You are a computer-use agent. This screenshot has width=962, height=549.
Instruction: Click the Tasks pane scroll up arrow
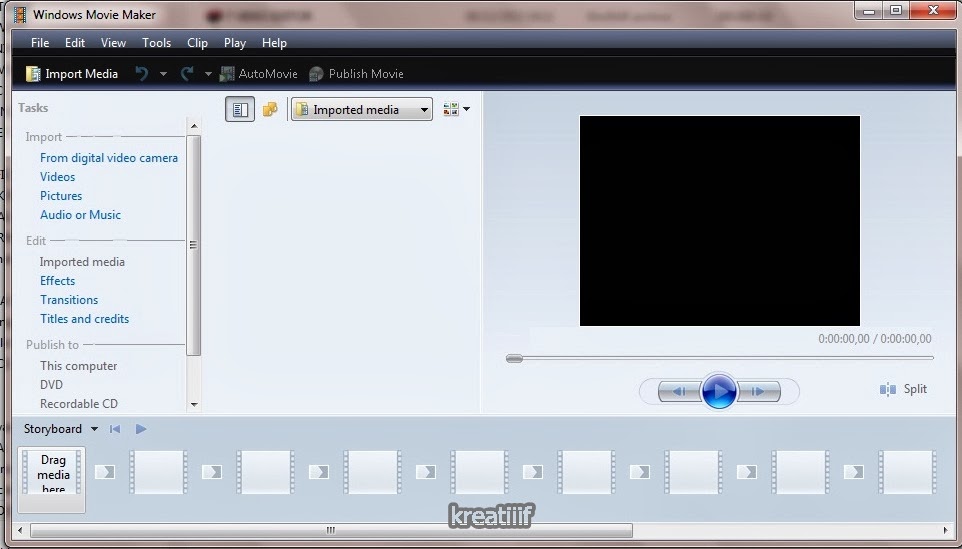pos(194,126)
